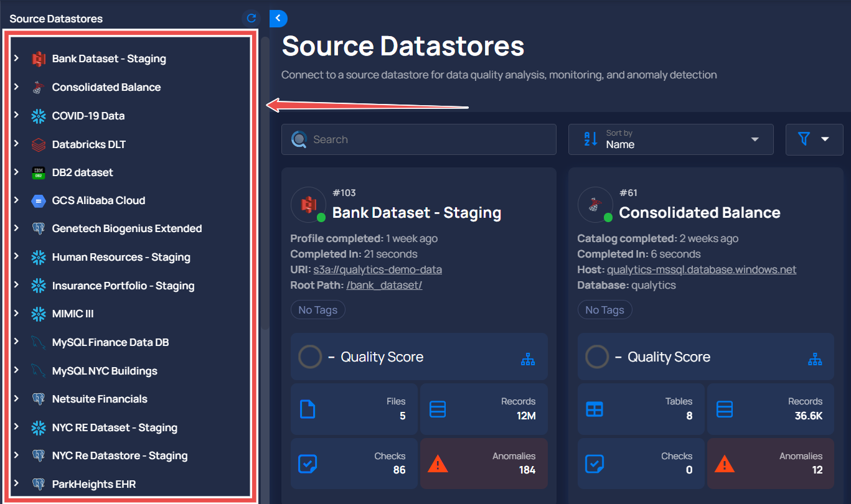Select NYC RE Dataset - Staging in sidebar
The width and height of the screenshot is (851, 504).
115,427
